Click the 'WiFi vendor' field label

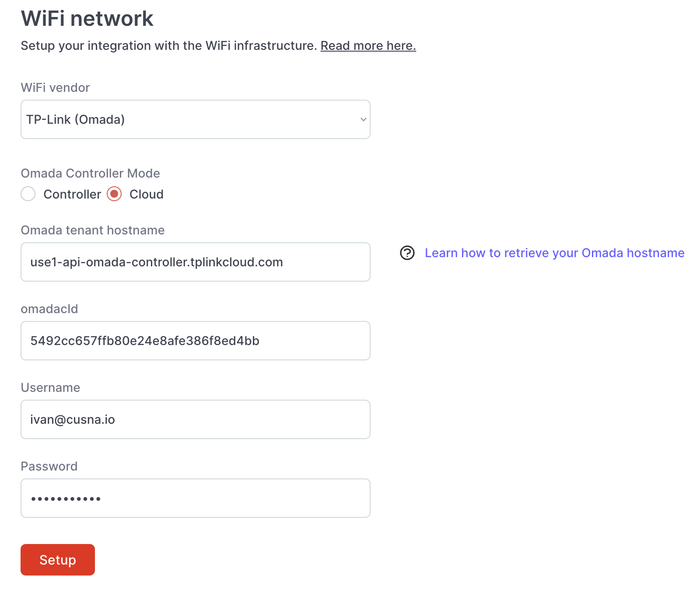point(55,87)
